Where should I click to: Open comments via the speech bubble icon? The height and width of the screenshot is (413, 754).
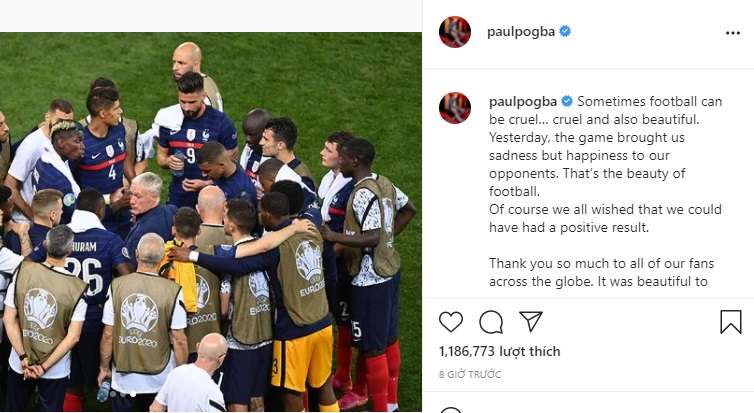491,322
